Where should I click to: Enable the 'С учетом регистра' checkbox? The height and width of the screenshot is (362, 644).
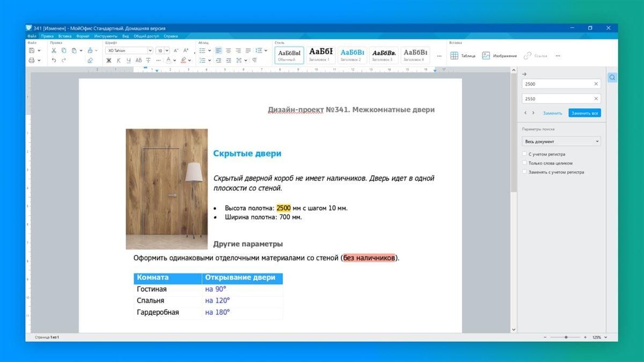click(524, 154)
